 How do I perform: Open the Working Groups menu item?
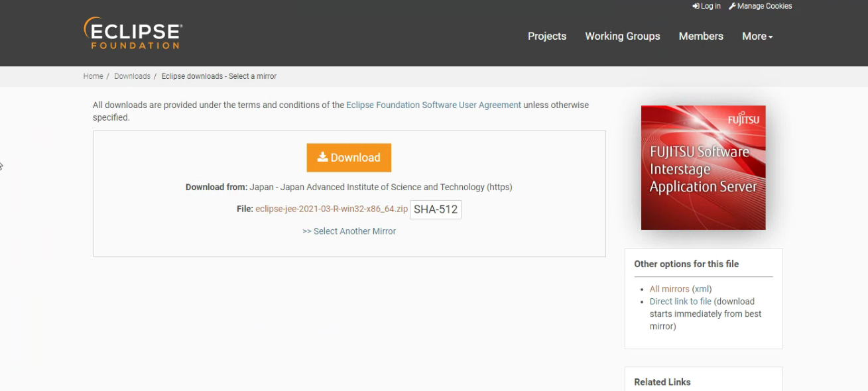pos(623,36)
